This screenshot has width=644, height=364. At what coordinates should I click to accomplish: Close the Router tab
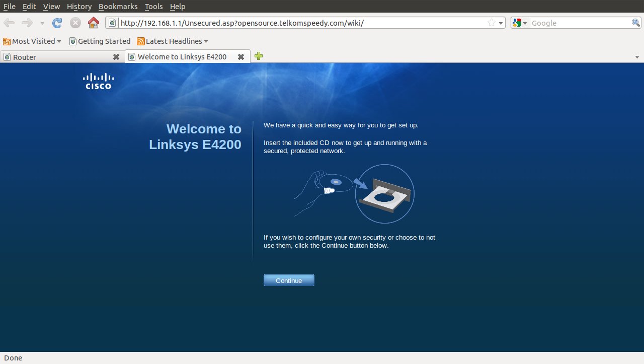116,57
